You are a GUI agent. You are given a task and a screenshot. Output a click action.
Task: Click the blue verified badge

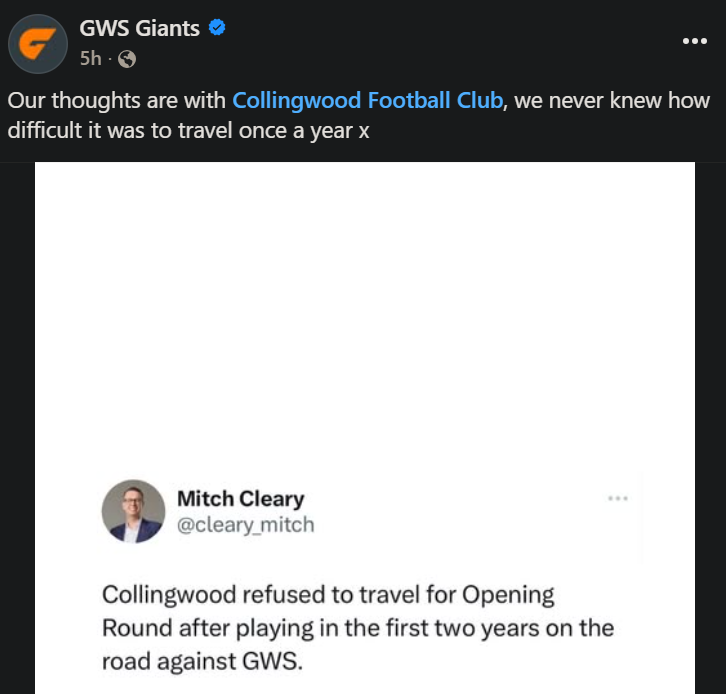tap(217, 28)
